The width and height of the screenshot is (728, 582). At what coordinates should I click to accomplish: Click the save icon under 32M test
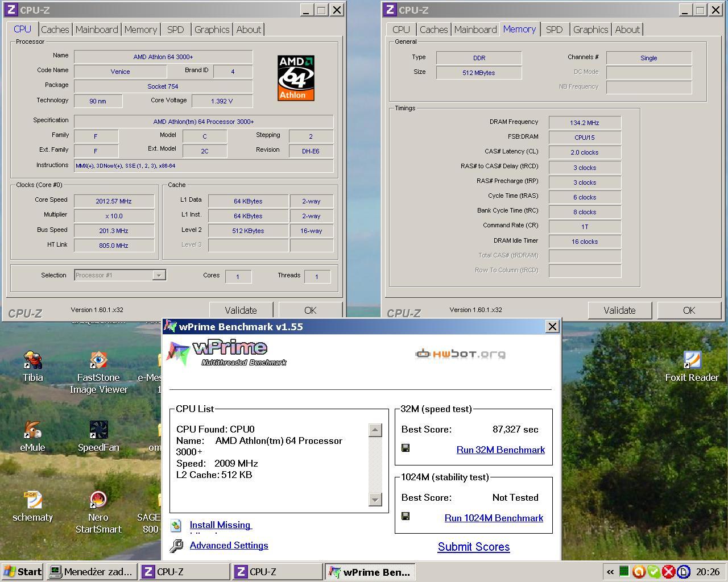[406, 448]
